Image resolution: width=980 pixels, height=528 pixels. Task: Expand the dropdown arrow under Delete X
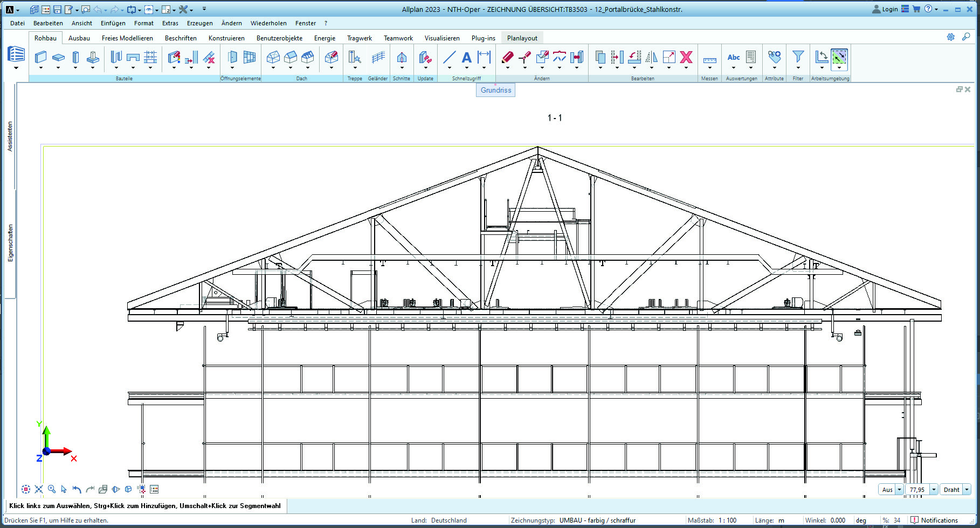pos(686,68)
